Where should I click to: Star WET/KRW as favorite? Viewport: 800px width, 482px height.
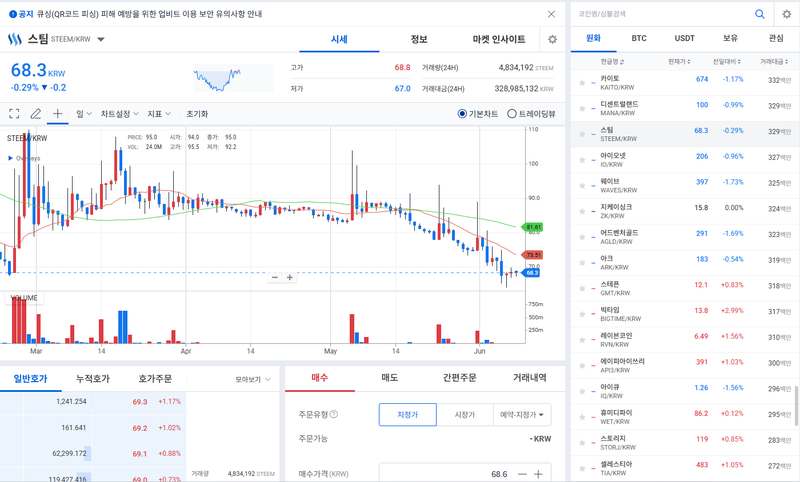coord(582,417)
